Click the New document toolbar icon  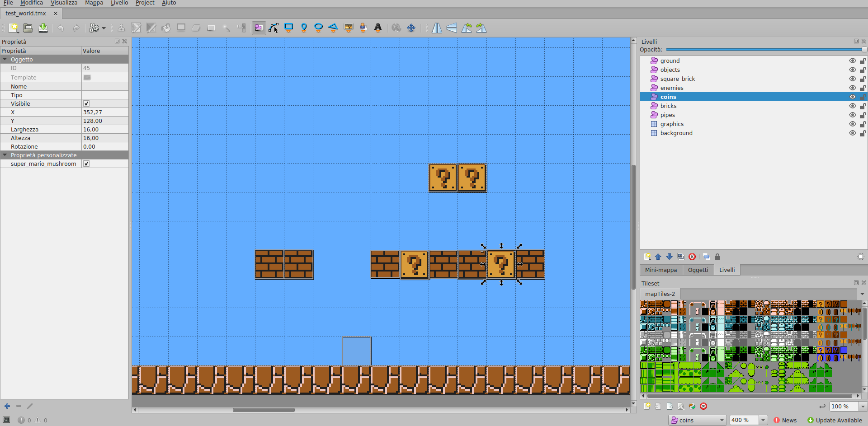(14, 28)
